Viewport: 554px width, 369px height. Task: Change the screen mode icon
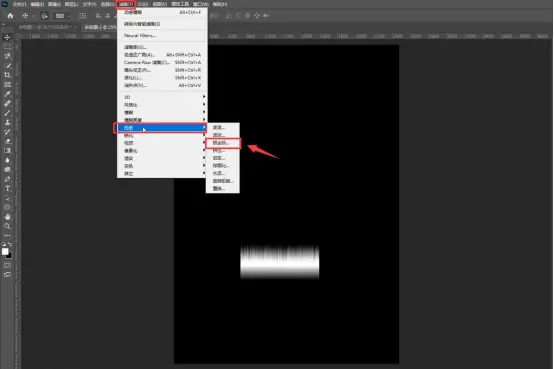7,275
